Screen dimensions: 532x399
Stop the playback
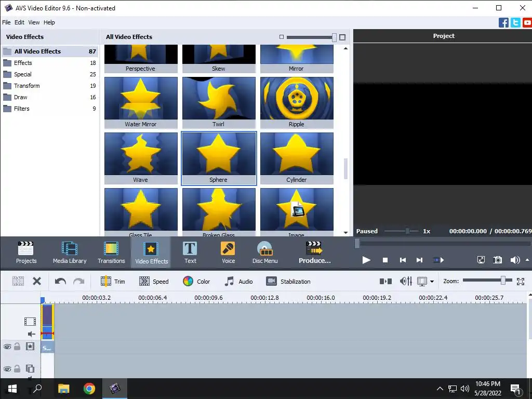pyautogui.click(x=385, y=260)
